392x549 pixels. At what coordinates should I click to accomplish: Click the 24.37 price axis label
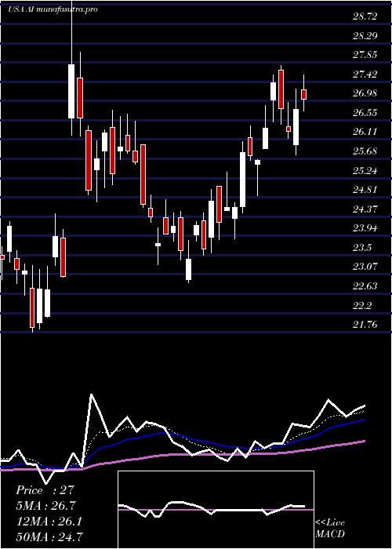tap(365, 209)
